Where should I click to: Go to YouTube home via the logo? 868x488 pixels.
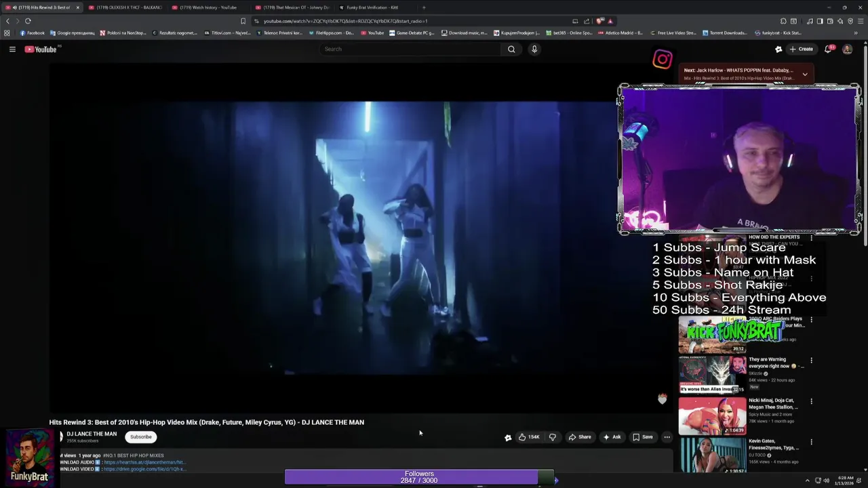pyautogui.click(x=41, y=49)
